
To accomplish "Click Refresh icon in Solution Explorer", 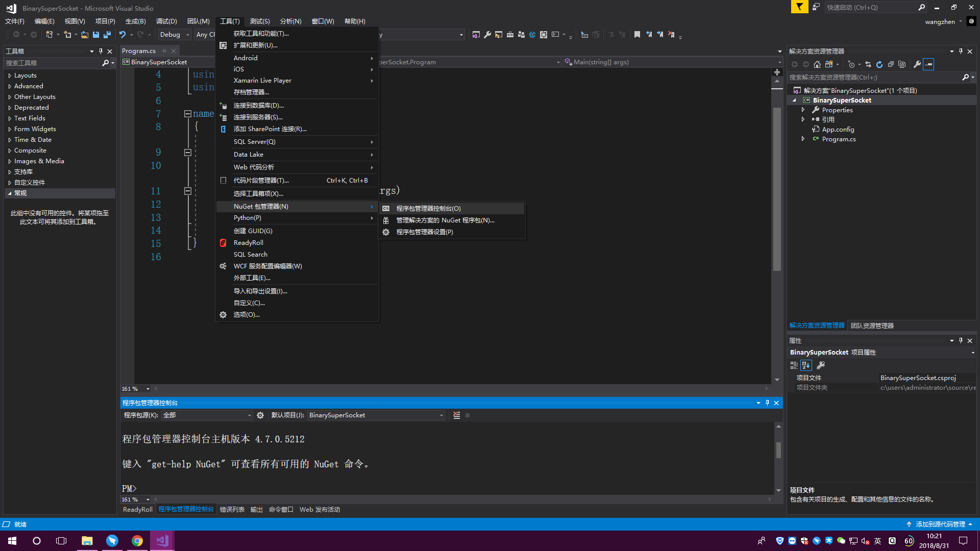I will click(879, 64).
